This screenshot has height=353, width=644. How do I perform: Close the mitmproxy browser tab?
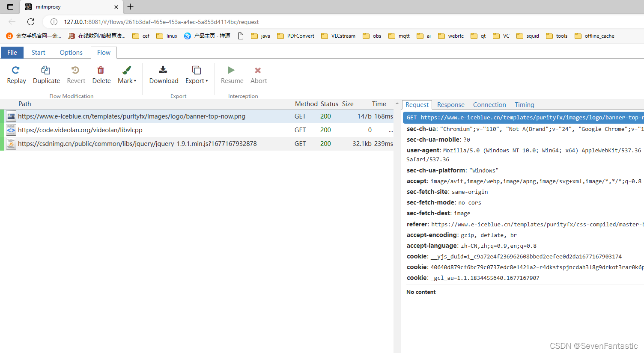click(116, 7)
